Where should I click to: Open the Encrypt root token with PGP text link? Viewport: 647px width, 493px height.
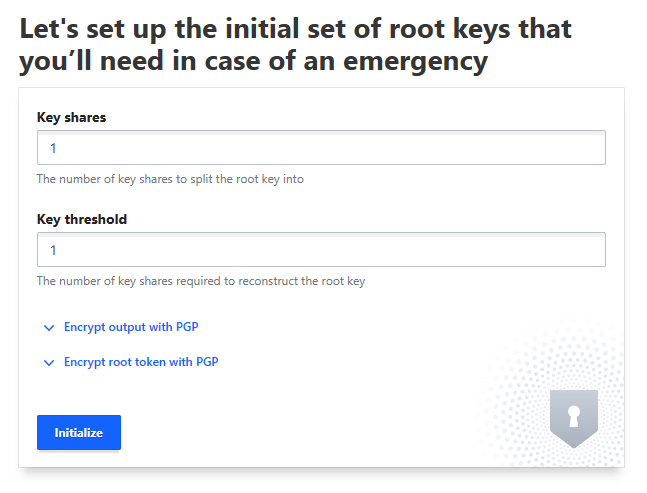coord(141,362)
